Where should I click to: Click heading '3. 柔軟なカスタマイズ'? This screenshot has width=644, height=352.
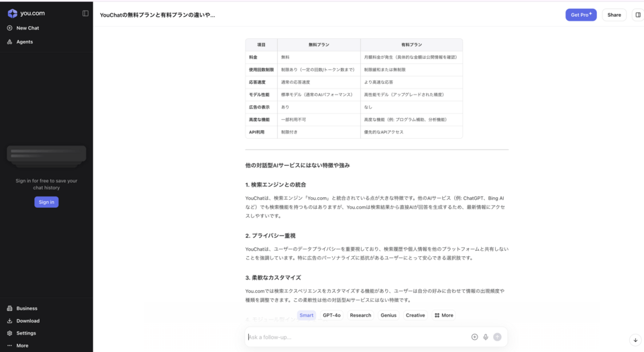[x=273, y=278]
